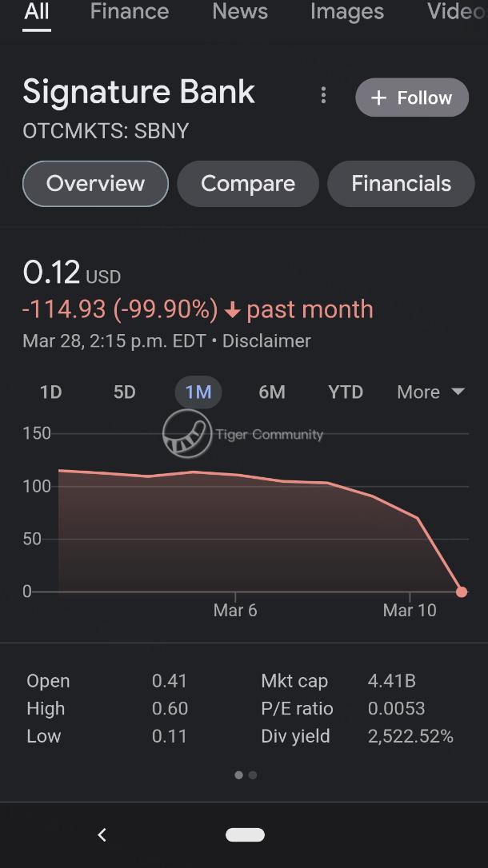Open the selected 1M range dropdown area
This screenshot has height=868, width=488.
[x=198, y=392]
